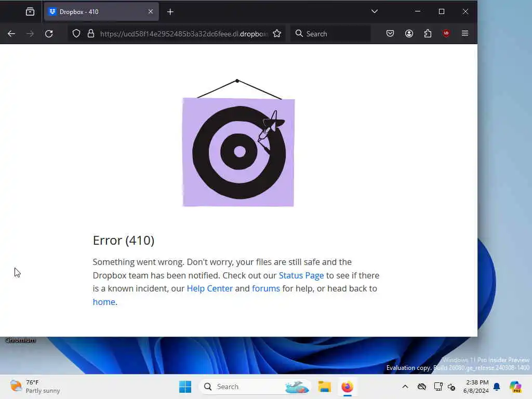Open the weather widget showing 76°F
The height and width of the screenshot is (399, 532).
pyautogui.click(x=35, y=387)
